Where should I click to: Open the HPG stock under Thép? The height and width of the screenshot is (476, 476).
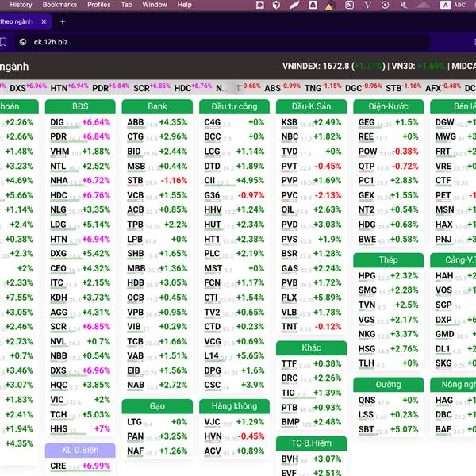click(367, 276)
